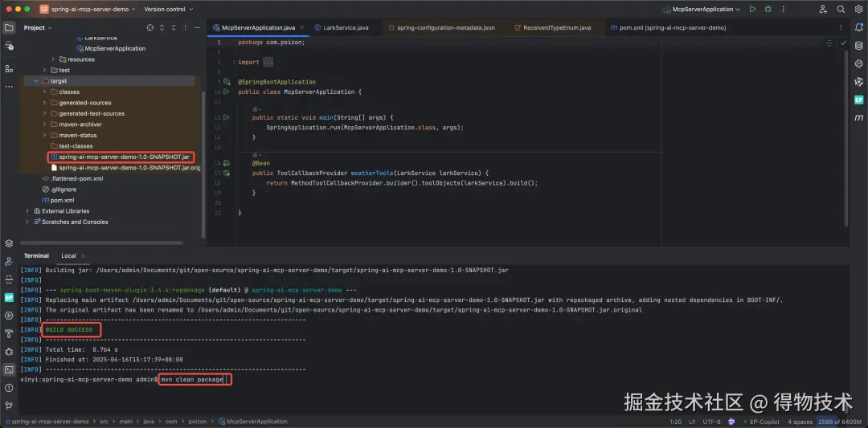Click 4 spaces indent setting
868x428 pixels.
pyautogui.click(x=800, y=422)
